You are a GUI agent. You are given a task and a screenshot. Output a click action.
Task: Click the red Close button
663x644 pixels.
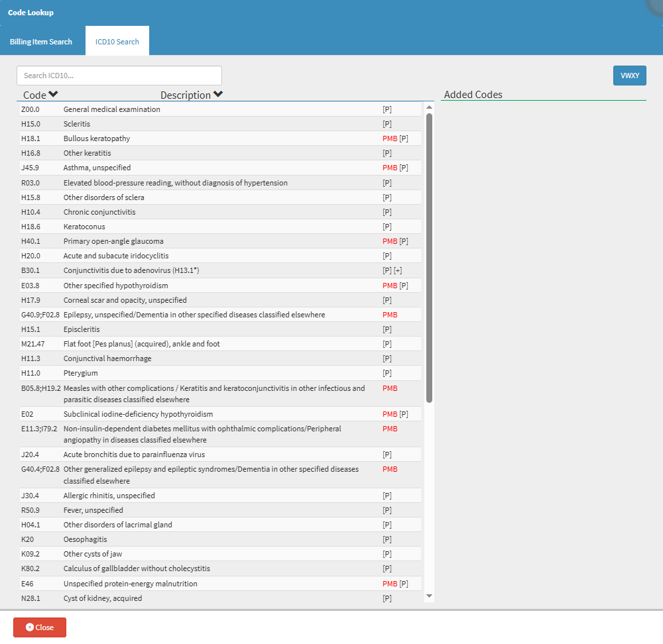pos(40,627)
